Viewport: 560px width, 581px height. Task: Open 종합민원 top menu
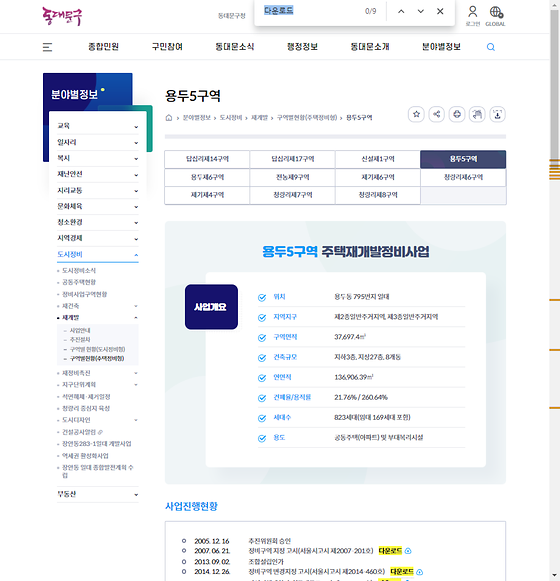click(x=103, y=47)
